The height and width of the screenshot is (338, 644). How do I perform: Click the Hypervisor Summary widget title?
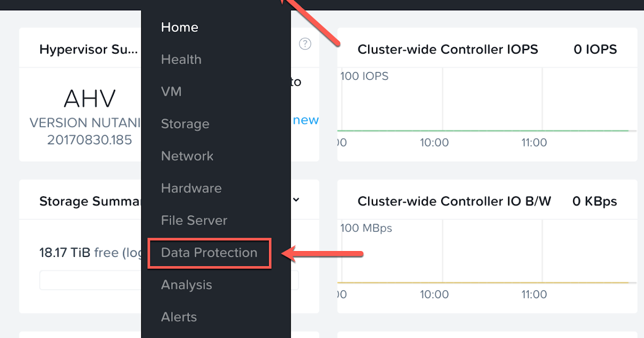pos(89,49)
